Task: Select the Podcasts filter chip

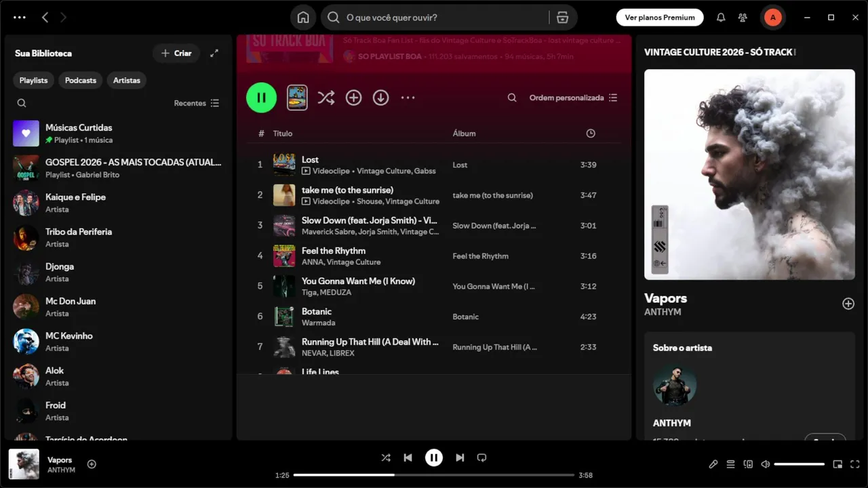Action: 81,80
